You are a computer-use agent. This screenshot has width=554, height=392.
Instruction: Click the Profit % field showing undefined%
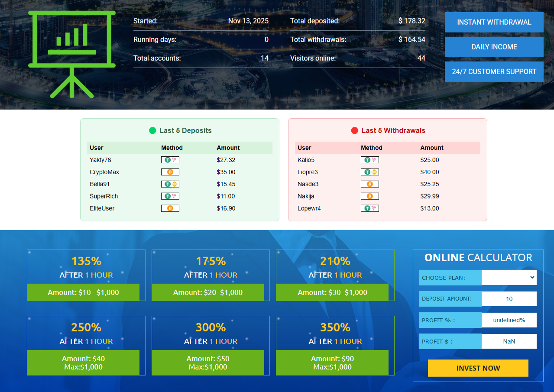509,320
